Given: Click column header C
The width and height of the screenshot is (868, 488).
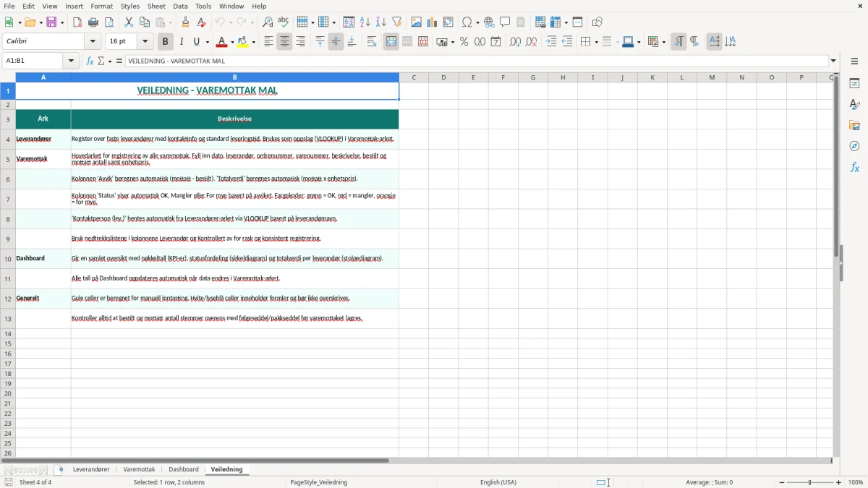Looking at the screenshot, I should [x=414, y=77].
